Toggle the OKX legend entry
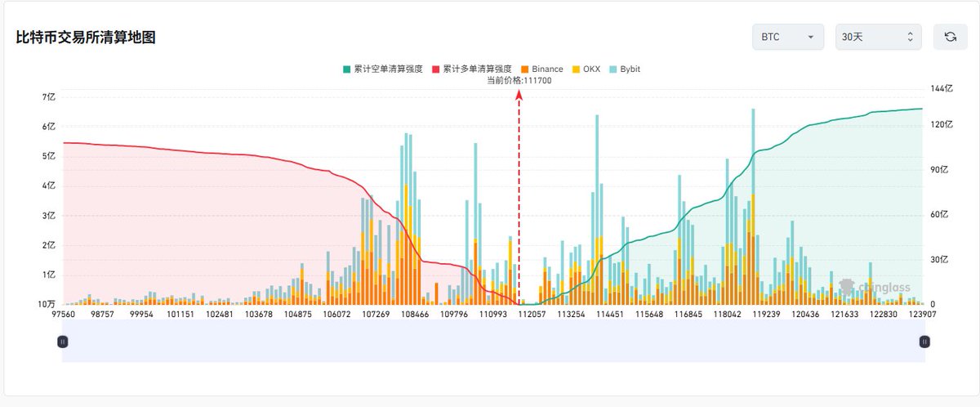Screen dimensions: 980x407 (586, 69)
